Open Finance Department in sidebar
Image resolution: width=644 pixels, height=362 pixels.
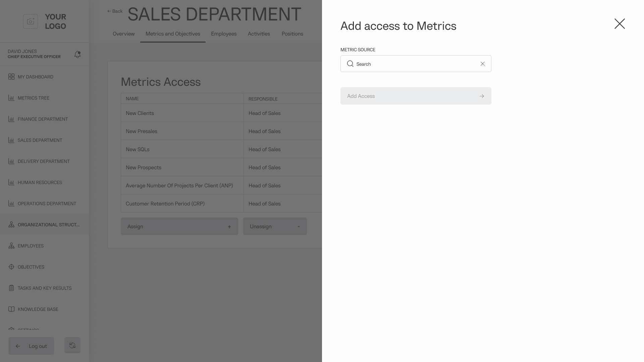pos(43,119)
